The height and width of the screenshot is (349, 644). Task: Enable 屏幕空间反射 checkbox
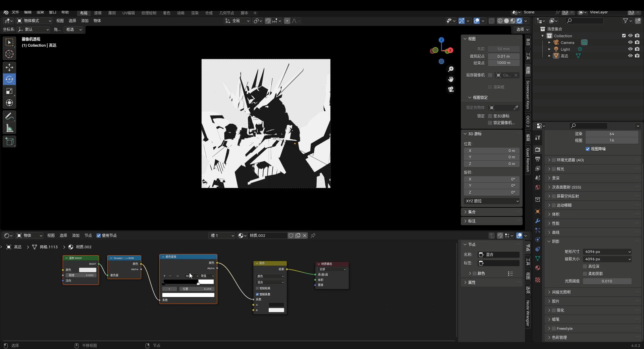tap(554, 196)
